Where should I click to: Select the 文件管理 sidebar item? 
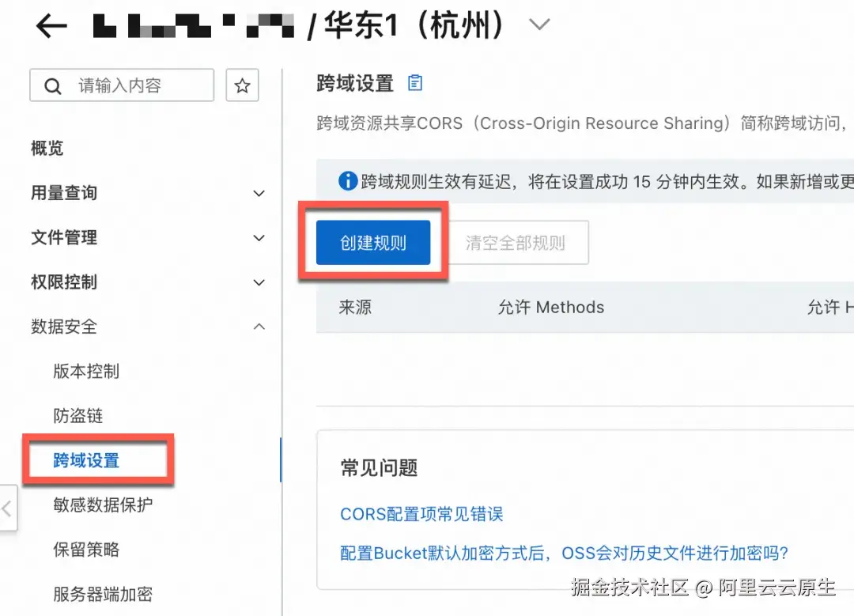(64, 237)
